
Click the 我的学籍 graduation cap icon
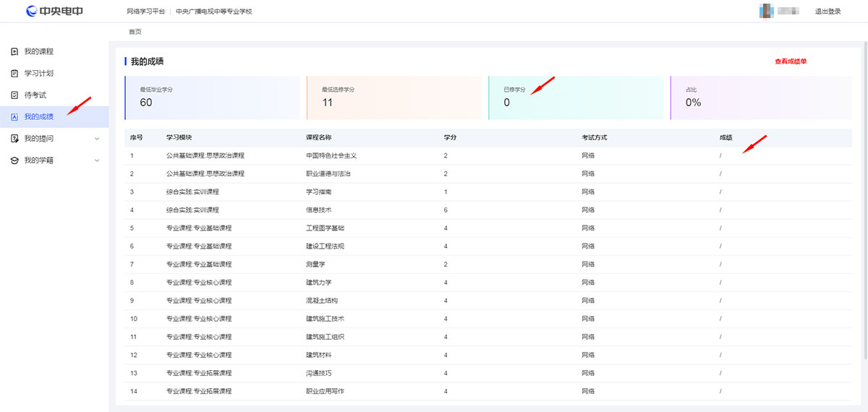[x=14, y=160]
